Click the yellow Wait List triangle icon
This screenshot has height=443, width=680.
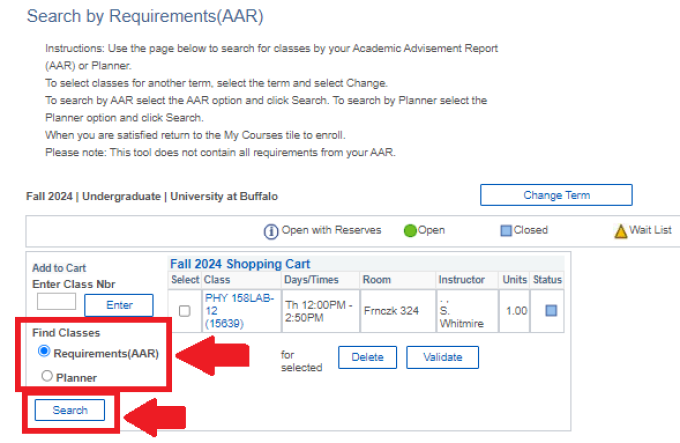[620, 231]
